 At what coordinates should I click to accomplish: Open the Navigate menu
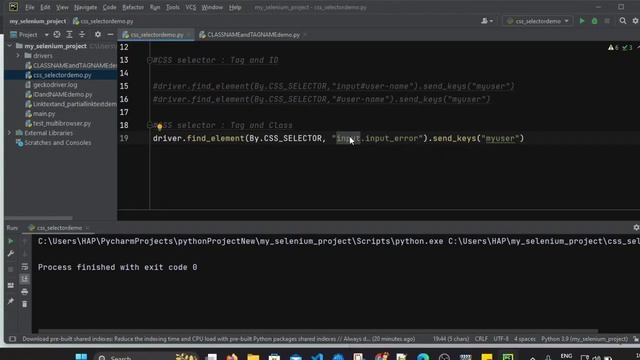(x=85, y=7)
